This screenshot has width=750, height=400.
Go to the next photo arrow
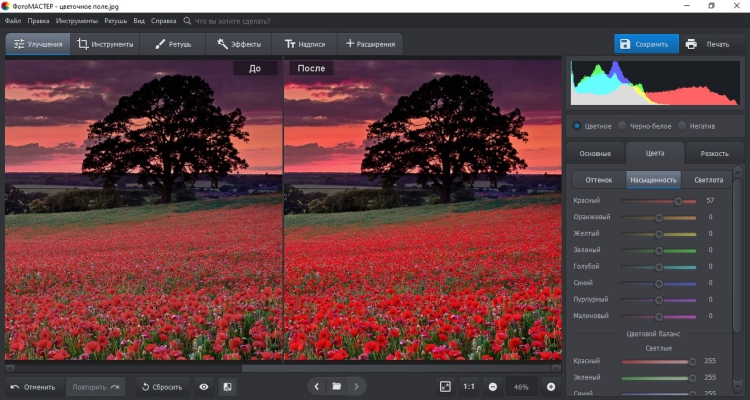point(356,386)
